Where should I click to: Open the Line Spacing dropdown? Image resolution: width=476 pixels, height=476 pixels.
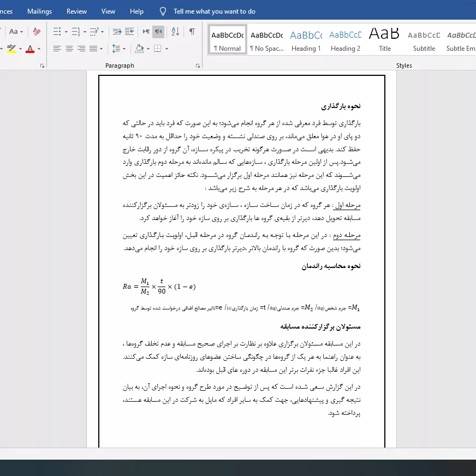[118, 49]
